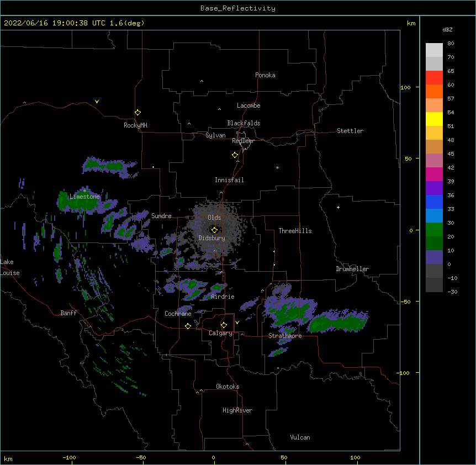Viewport: 476px width, 465px height.
Task: Select the purple 36-39 dBZ legend swatch
Action: coord(434,188)
